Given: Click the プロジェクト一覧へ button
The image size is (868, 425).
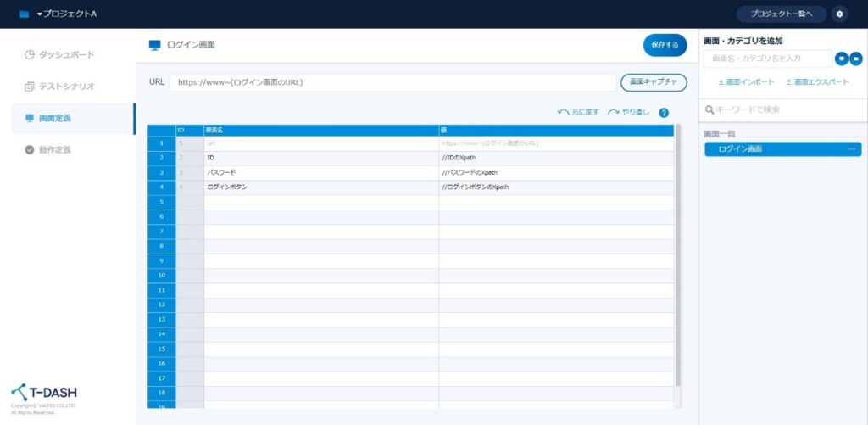Looking at the screenshot, I should 781,14.
